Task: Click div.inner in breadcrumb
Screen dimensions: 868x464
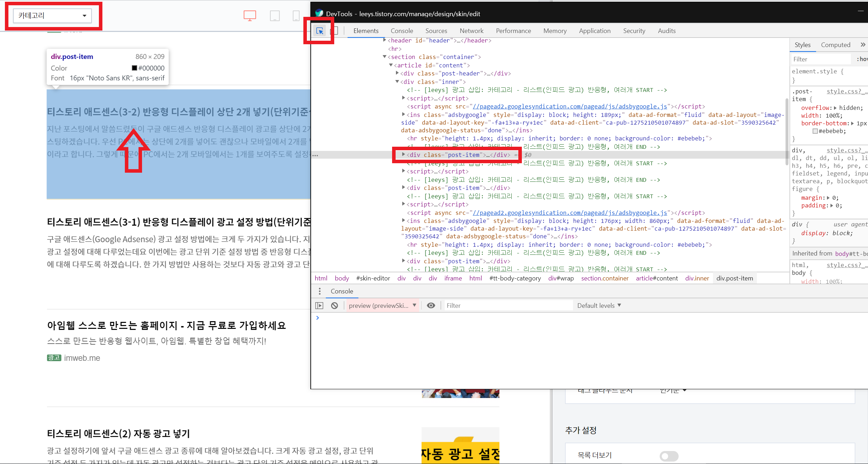Action: coord(697,278)
